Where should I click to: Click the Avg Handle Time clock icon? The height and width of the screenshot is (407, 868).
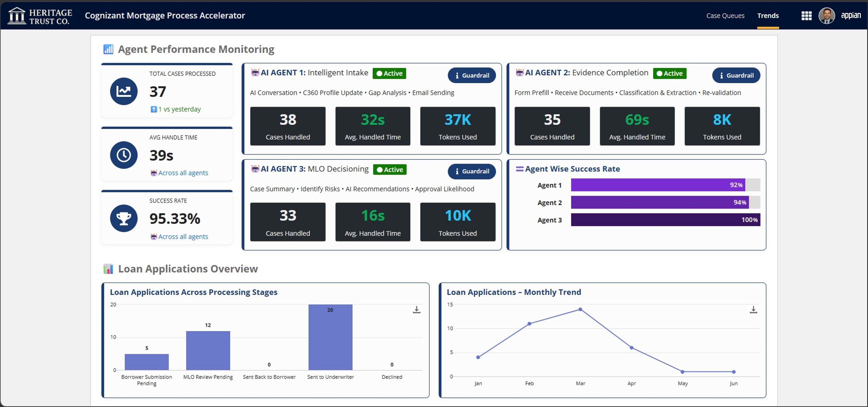(x=124, y=155)
